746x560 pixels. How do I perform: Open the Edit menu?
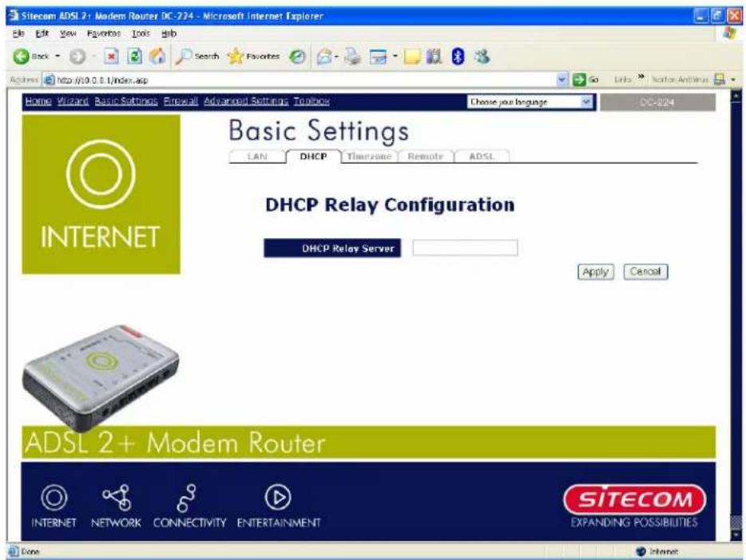click(42, 34)
